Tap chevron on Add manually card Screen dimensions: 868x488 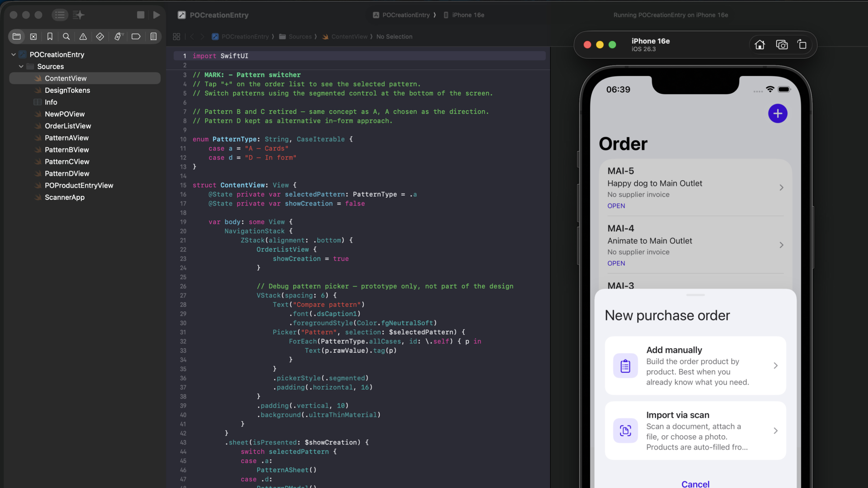coord(776,366)
